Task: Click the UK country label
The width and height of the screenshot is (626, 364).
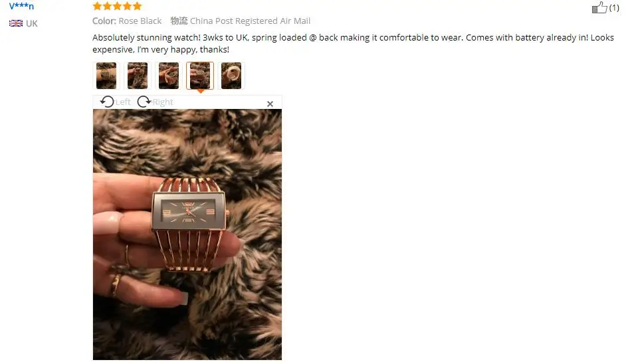Action: (x=31, y=23)
